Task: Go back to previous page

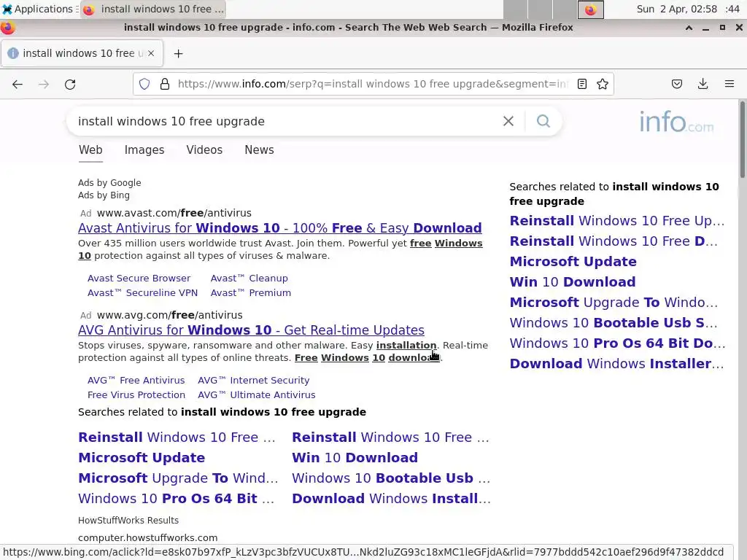Action: pyautogui.click(x=18, y=85)
